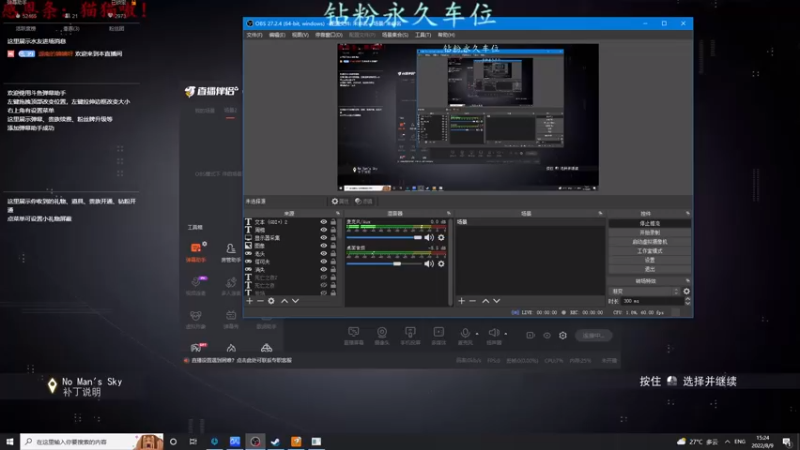Open the Windows Start menu
This screenshot has height=450, width=800.
(10, 441)
